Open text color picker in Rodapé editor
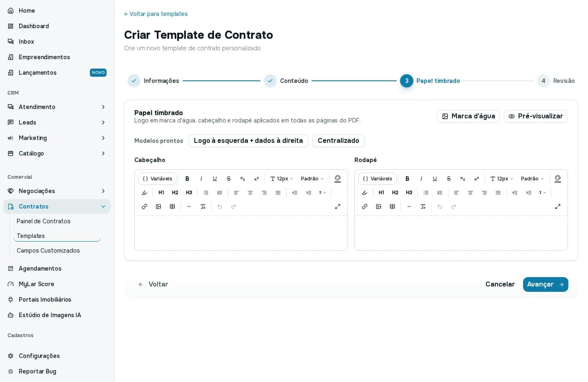The width and height of the screenshot is (588, 382). pos(558,179)
